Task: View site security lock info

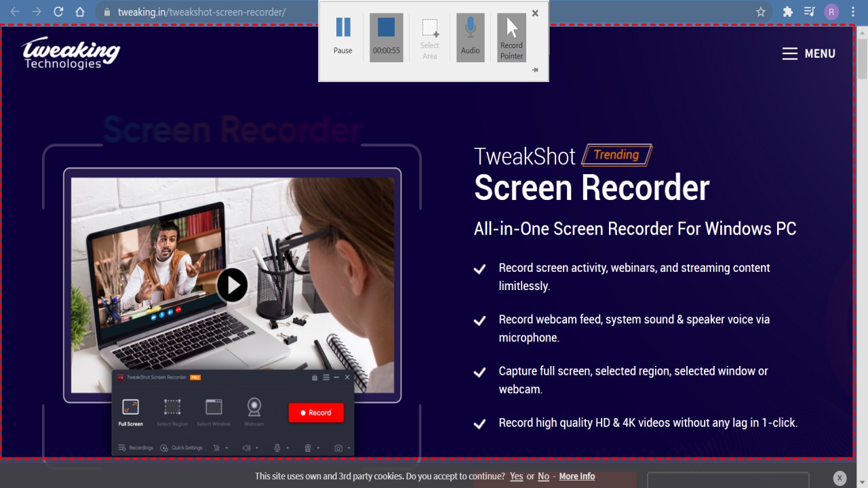Action: [106, 12]
